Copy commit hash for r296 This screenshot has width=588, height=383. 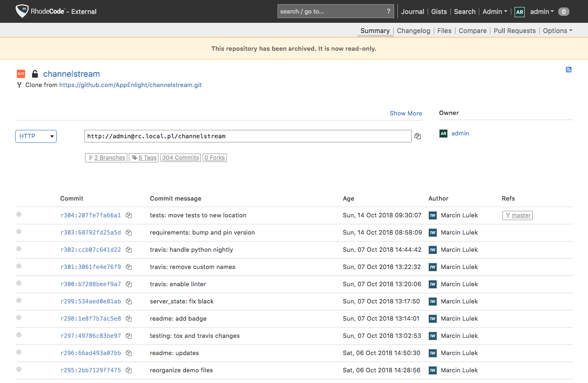[129, 353]
